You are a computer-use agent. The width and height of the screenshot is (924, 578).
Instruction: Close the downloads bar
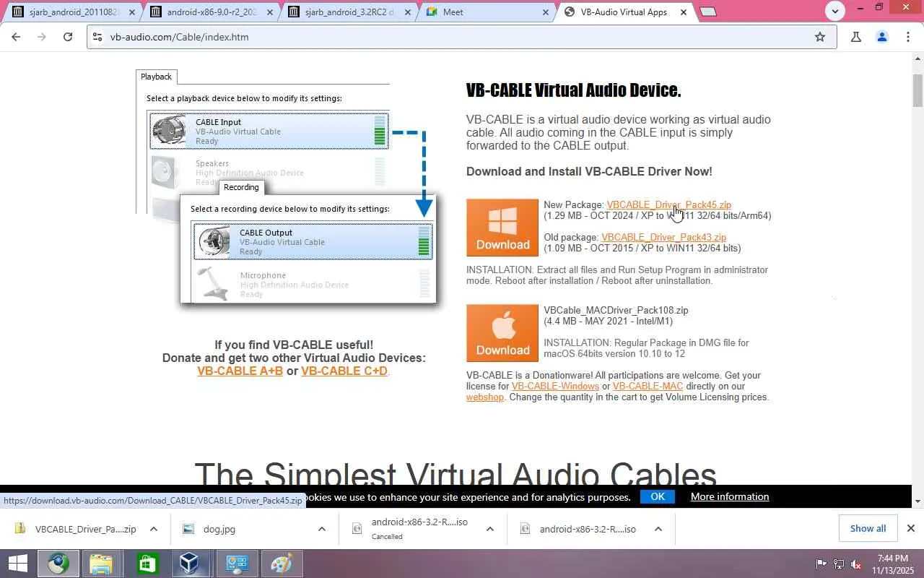tap(911, 528)
